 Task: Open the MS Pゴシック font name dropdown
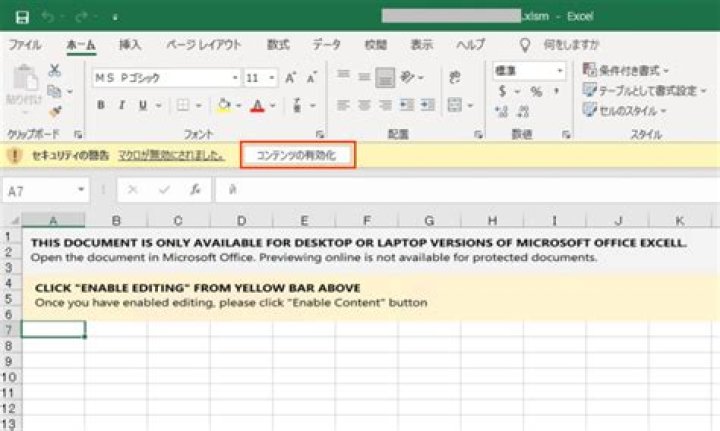tap(235, 78)
